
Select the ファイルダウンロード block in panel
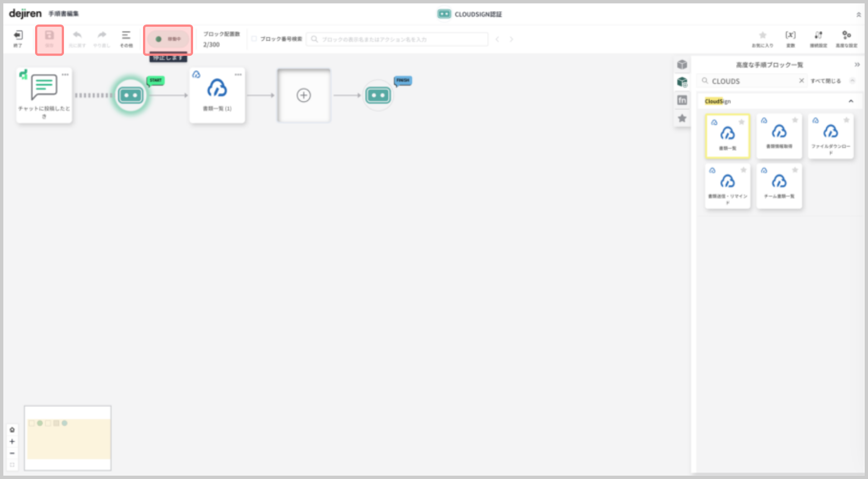coord(831,136)
